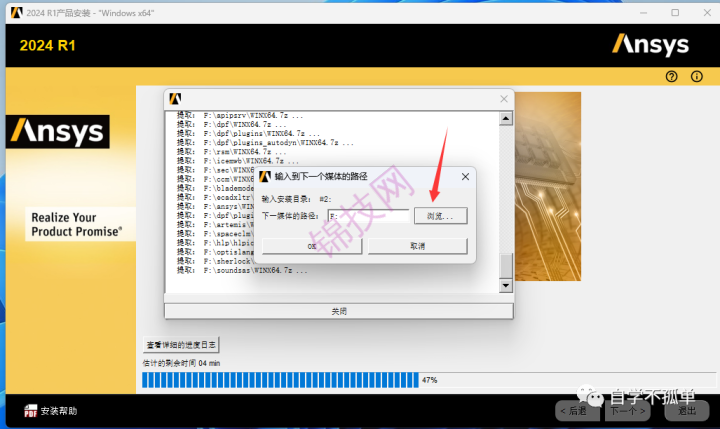The width and height of the screenshot is (720, 429).
Task: Click the 取消 cancel button
Action: 417,246
